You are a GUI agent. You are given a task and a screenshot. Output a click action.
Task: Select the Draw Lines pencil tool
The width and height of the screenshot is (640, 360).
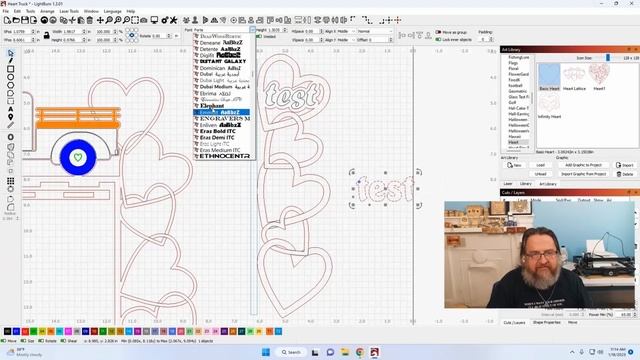point(11,61)
